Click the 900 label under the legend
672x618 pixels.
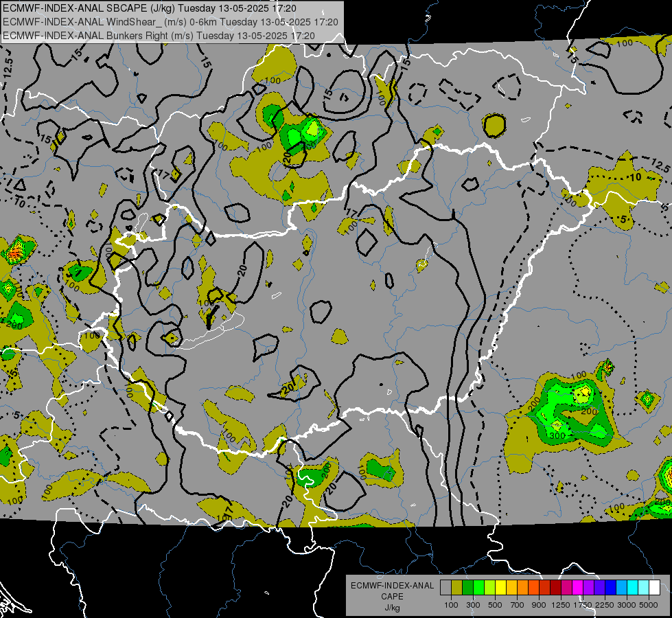539,605
